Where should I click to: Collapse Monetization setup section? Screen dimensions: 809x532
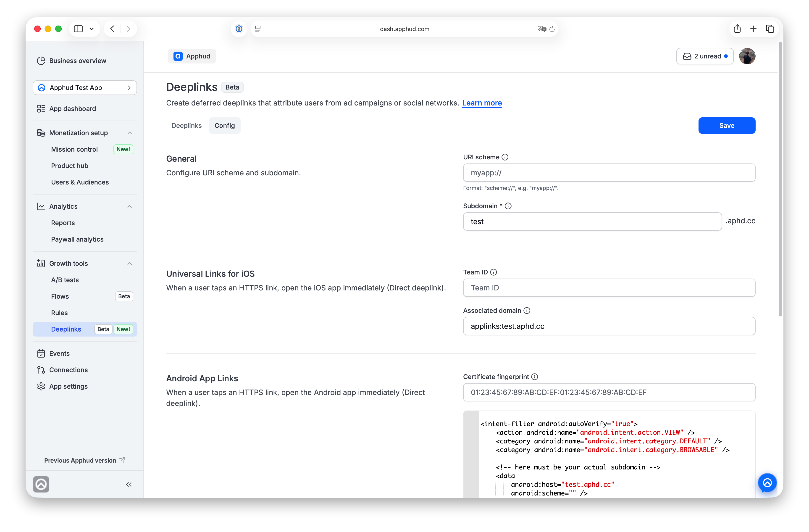(x=129, y=133)
